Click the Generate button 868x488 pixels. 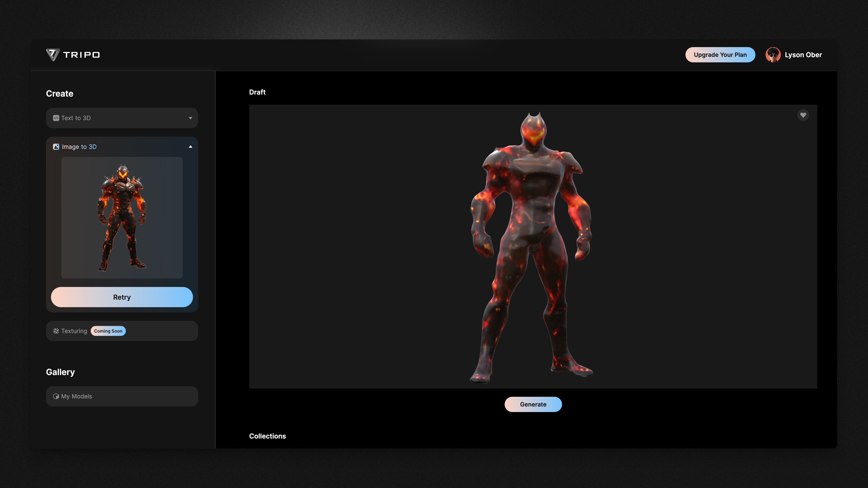point(533,404)
